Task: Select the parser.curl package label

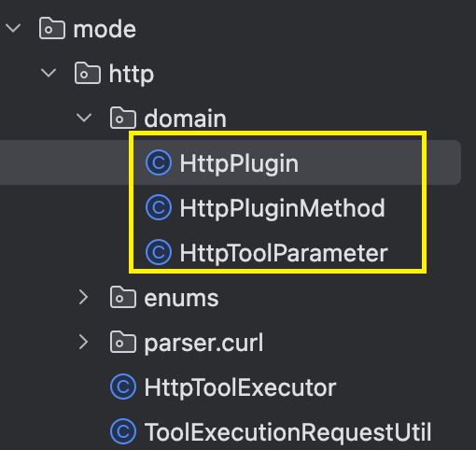Action: tap(203, 343)
